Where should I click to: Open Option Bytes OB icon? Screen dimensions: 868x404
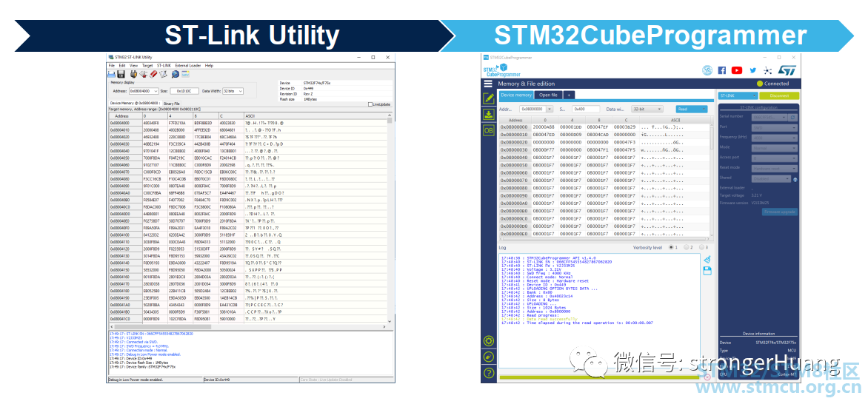click(x=489, y=131)
